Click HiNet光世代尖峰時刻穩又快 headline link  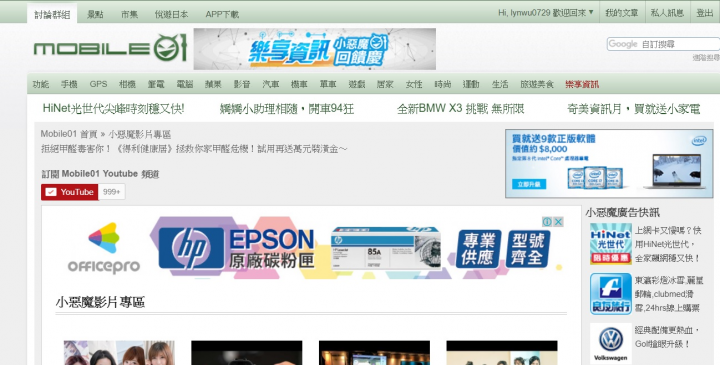tap(113, 108)
